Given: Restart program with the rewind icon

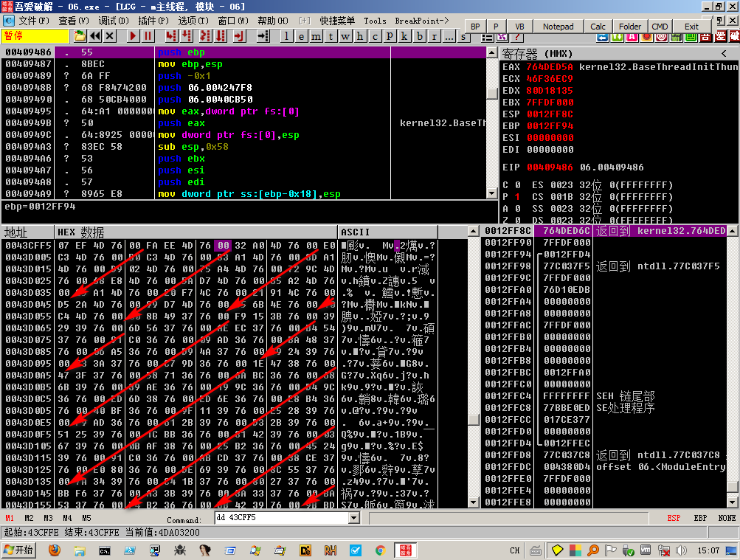Looking at the screenshot, I should (x=95, y=36).
